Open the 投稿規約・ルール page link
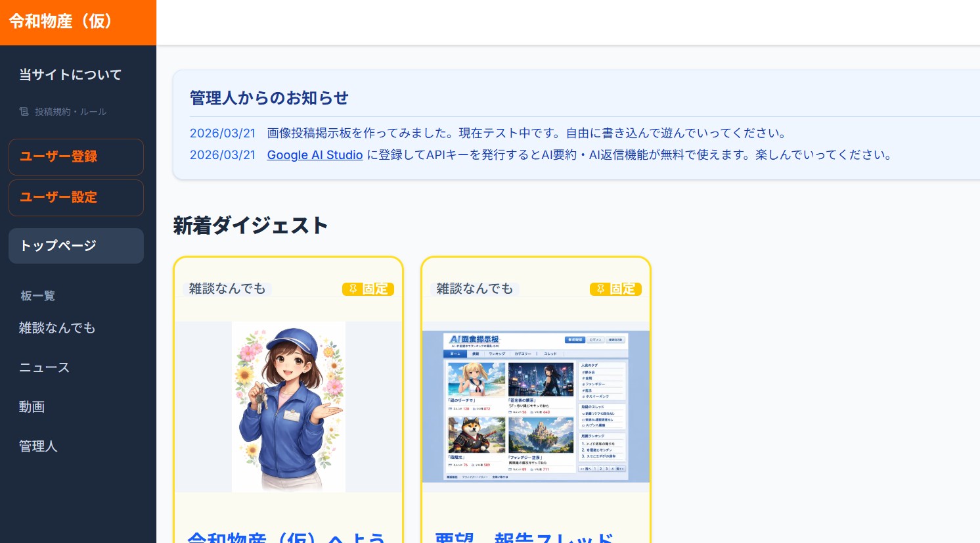The width and height of the screenshot is (980, 543). [x=70, y=112]
